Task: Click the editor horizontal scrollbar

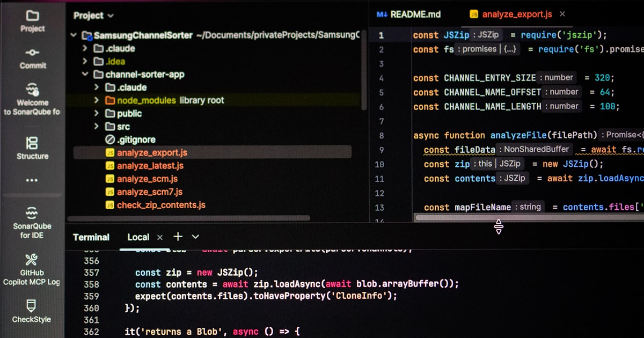Action: [x=530, y=217]
